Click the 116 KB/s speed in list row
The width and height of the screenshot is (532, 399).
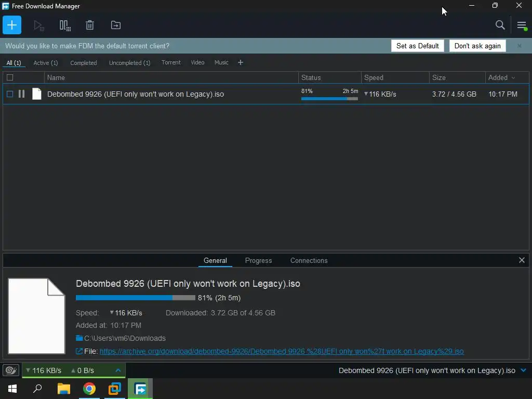pyautogui.click(x=380, y=95)
